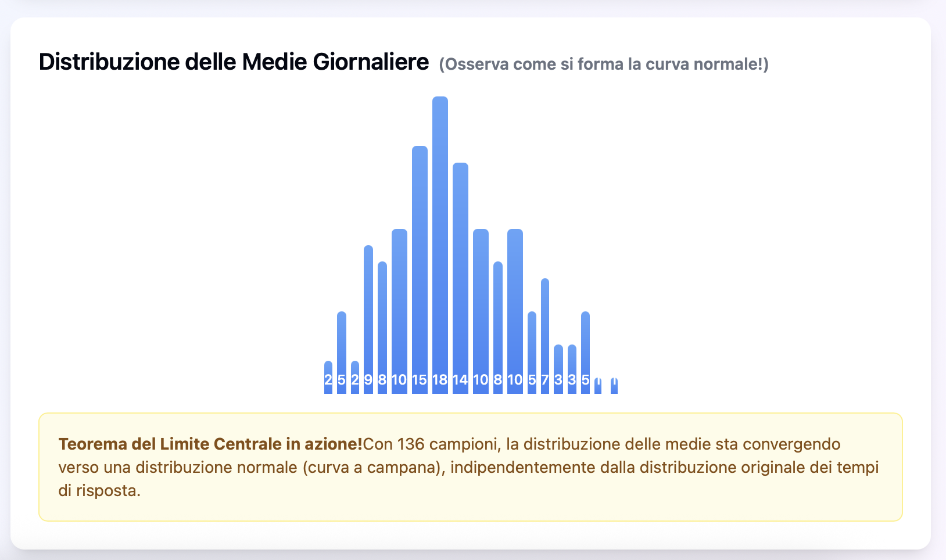Screen dimensions: 946x560
Task: Click the 10 bar just right of 14
Action: coord(481,311)
